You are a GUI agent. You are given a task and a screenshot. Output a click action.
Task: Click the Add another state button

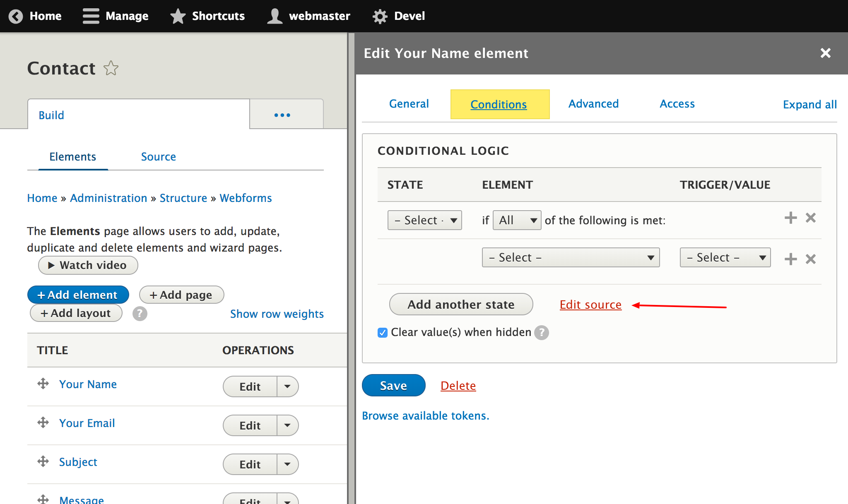(461, 305)
